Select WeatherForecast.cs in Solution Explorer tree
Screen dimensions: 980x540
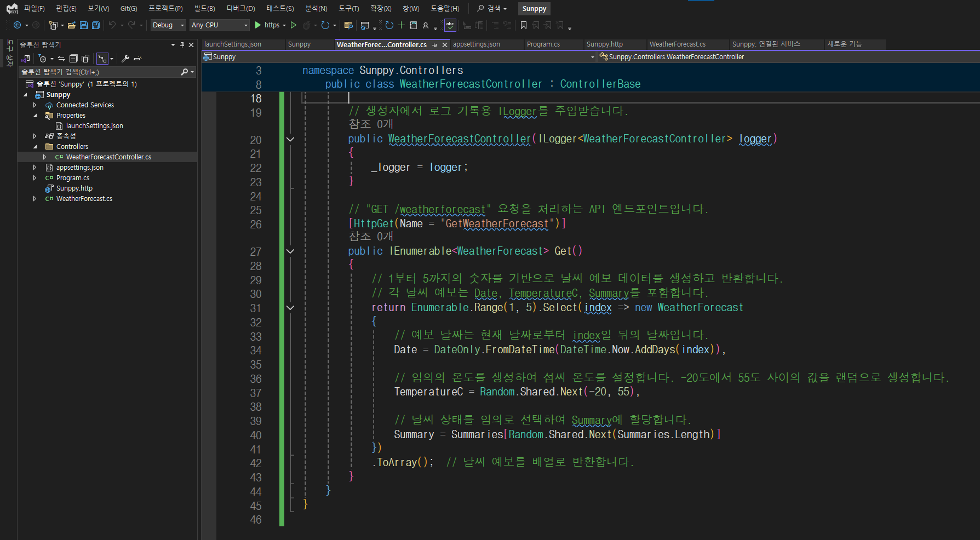[x=84, y=199]
